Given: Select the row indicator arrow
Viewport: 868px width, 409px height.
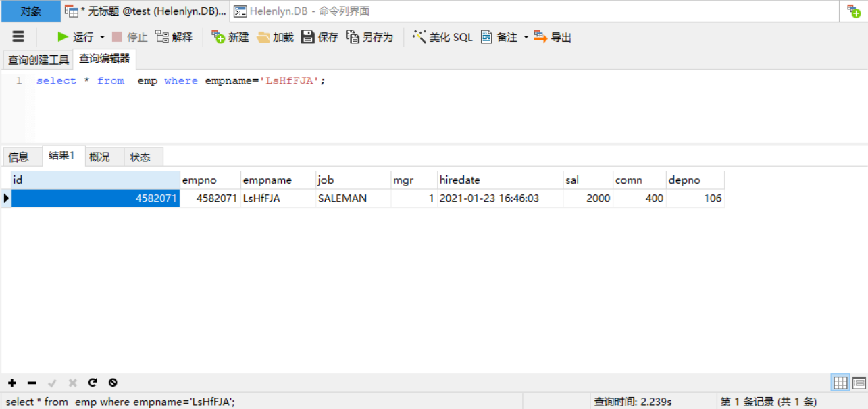Looking at the screenshot, I should (x=6, y=198).
